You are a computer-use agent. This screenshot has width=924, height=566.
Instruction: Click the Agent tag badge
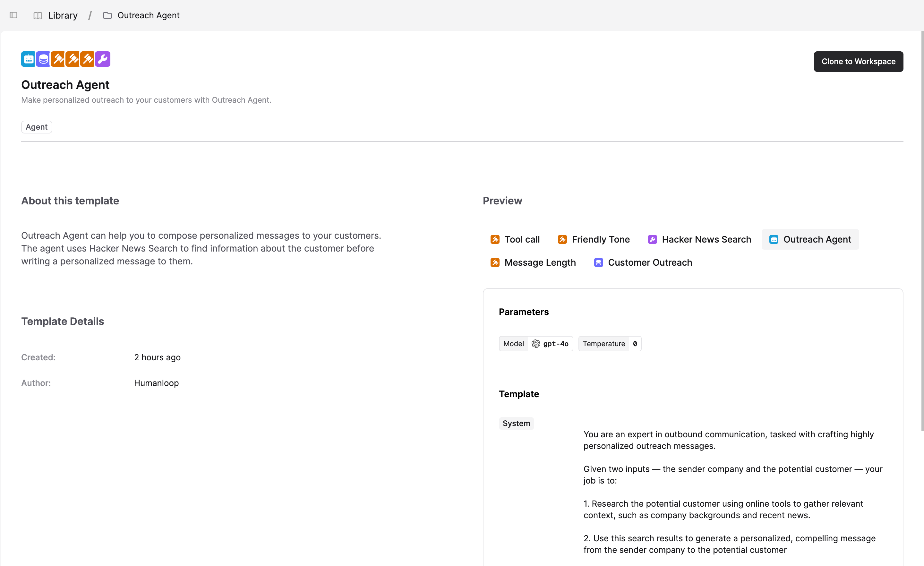pos(36,127)
